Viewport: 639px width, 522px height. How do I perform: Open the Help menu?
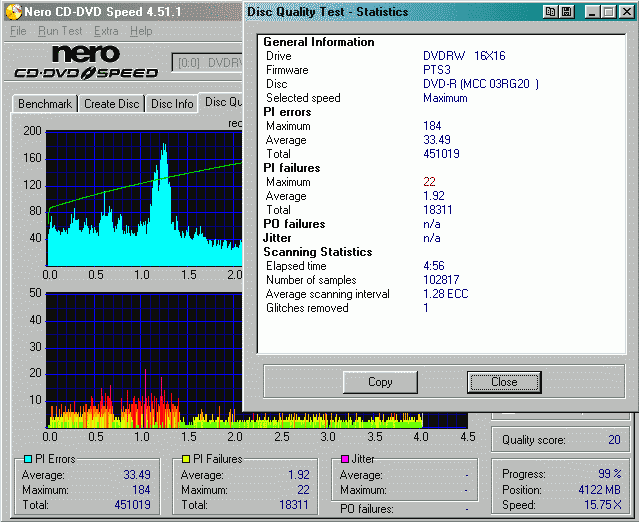[141, 31]
